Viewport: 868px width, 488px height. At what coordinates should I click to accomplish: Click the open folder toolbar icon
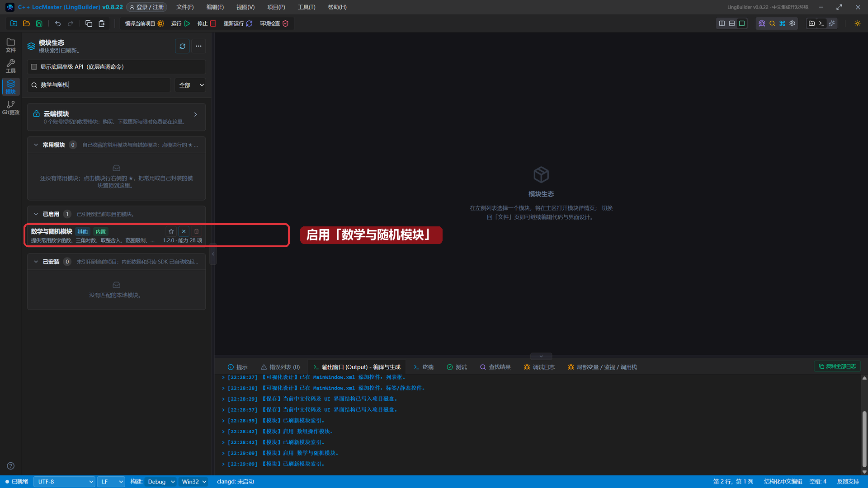27,23
